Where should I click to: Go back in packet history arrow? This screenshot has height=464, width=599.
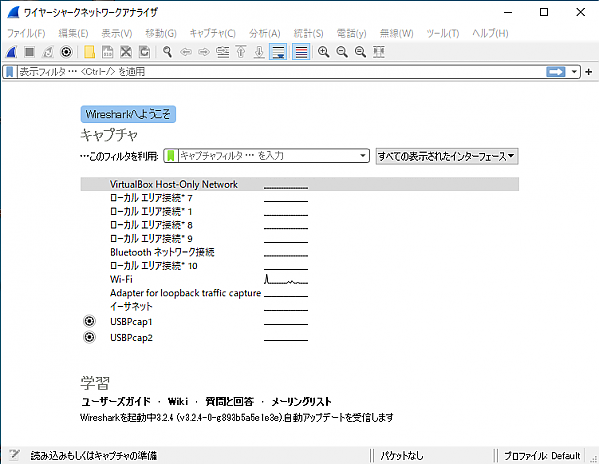pyautogui.click(x=186, y=52)
